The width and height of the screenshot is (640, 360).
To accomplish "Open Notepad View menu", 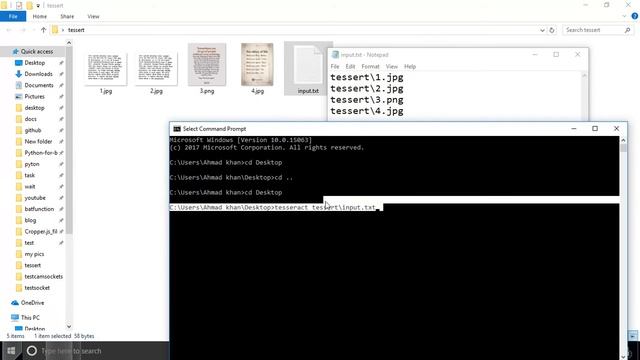I will click(391, 67).
